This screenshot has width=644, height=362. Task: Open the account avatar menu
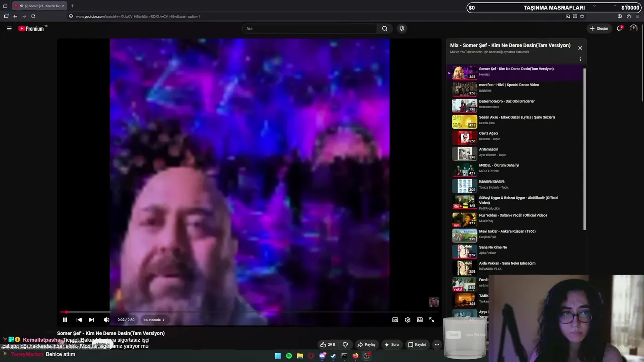click(x=634, y=29)
